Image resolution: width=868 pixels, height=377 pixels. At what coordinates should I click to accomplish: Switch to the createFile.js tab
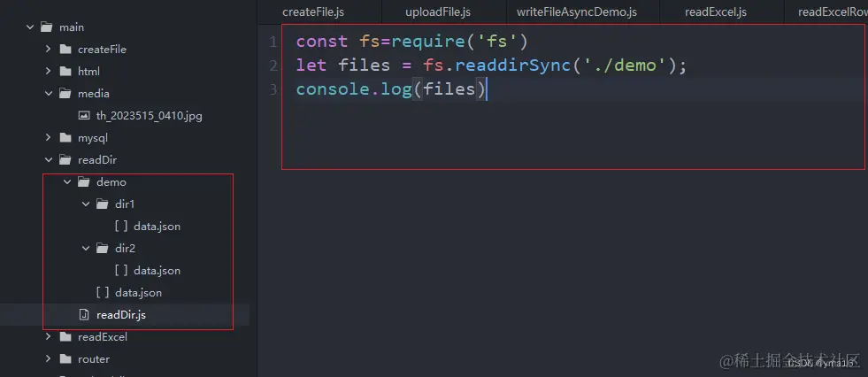(313, 12)
